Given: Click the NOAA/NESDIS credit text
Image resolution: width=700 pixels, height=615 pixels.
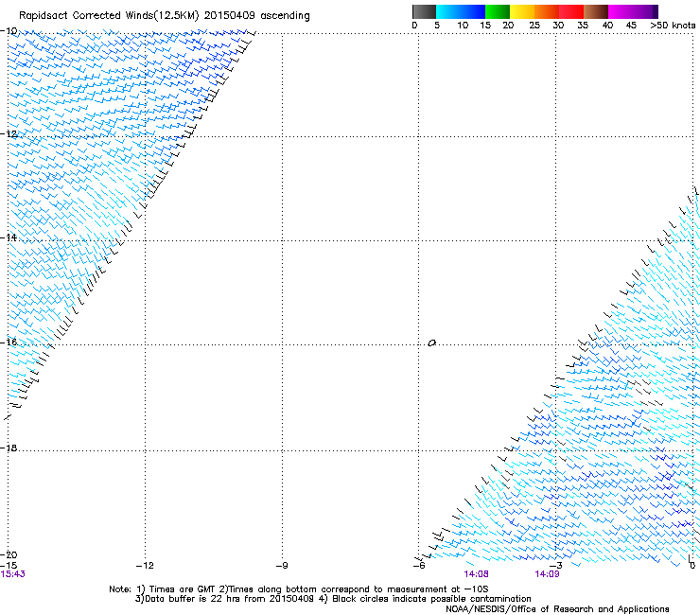Looking at the screenshot, I should click(557, 609).
